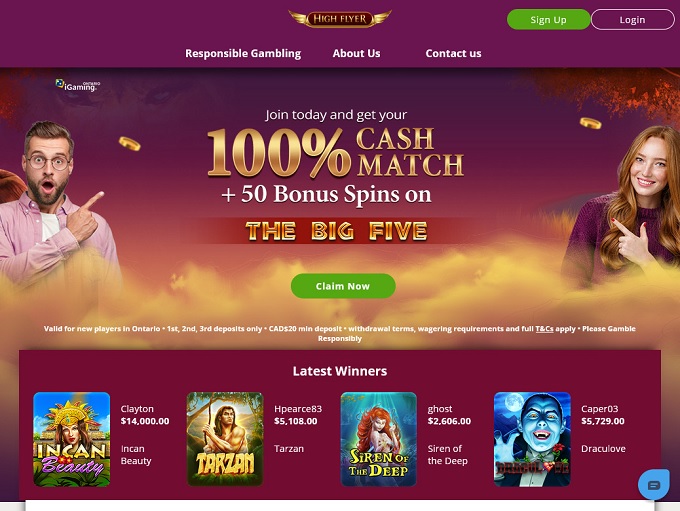The height and width of the screenshot is (511, 680).
Task: Click The Big Five game banner
Action: coord(337,231)
